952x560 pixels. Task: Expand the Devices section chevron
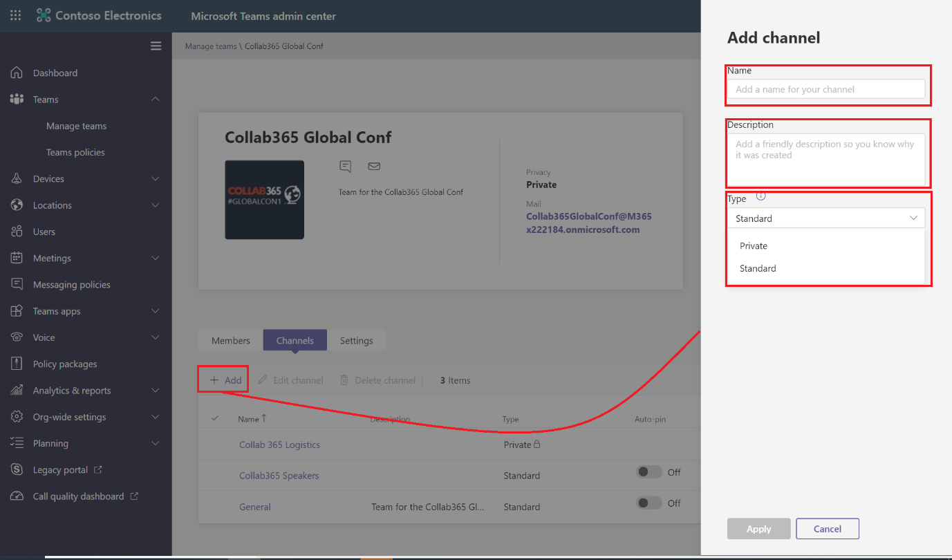[x=156, y=179]
